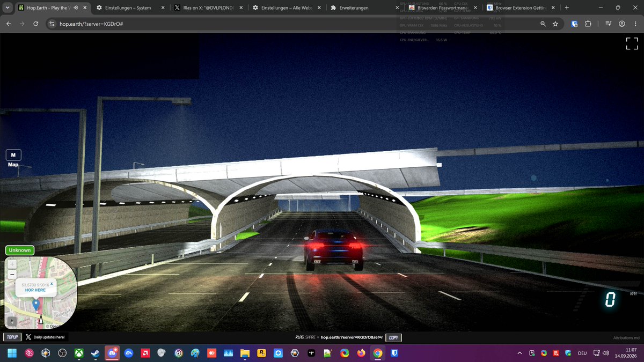Open the Chrome three-dot menu

click(x=635, y=24)
